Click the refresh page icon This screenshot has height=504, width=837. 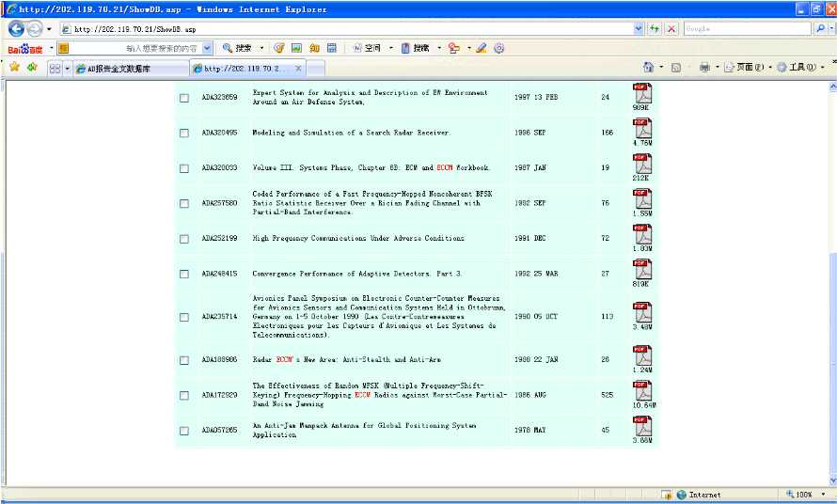(654, 29)
